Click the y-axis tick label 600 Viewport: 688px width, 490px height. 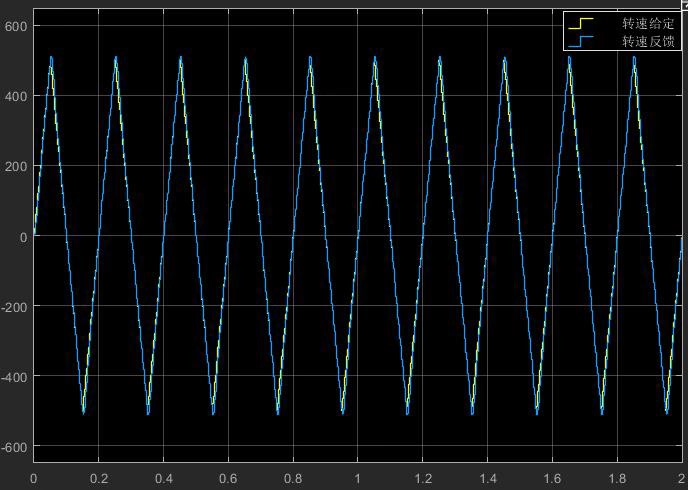(16, 26)
